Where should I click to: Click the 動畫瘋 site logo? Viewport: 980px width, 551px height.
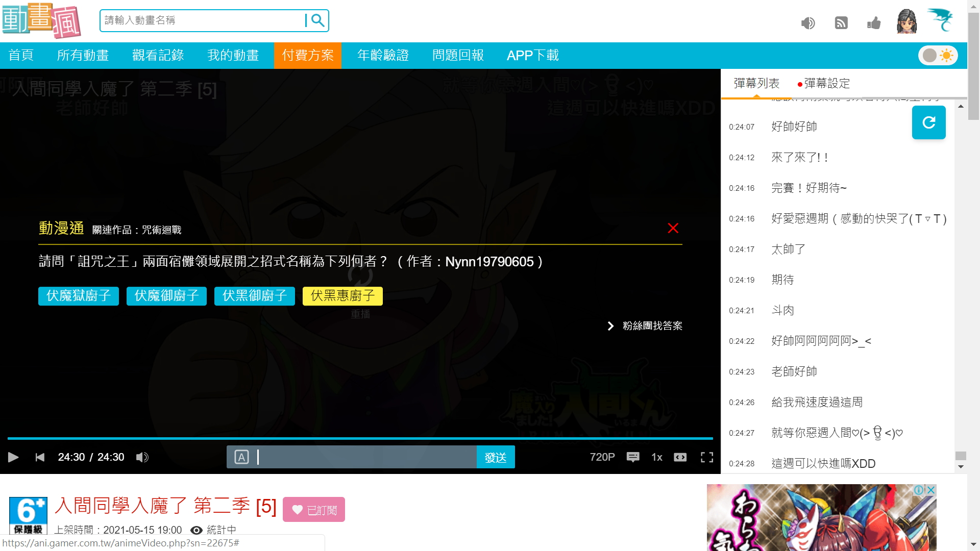click(42, 20)
